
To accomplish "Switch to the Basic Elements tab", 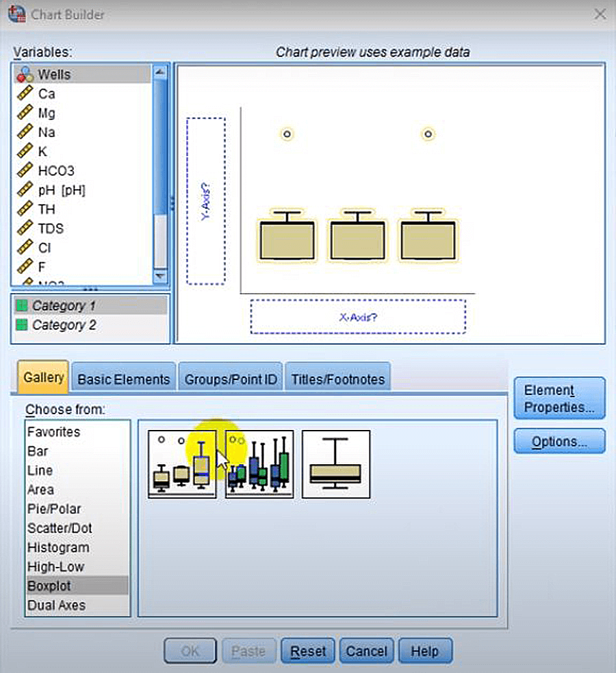I will click(123, 377).
